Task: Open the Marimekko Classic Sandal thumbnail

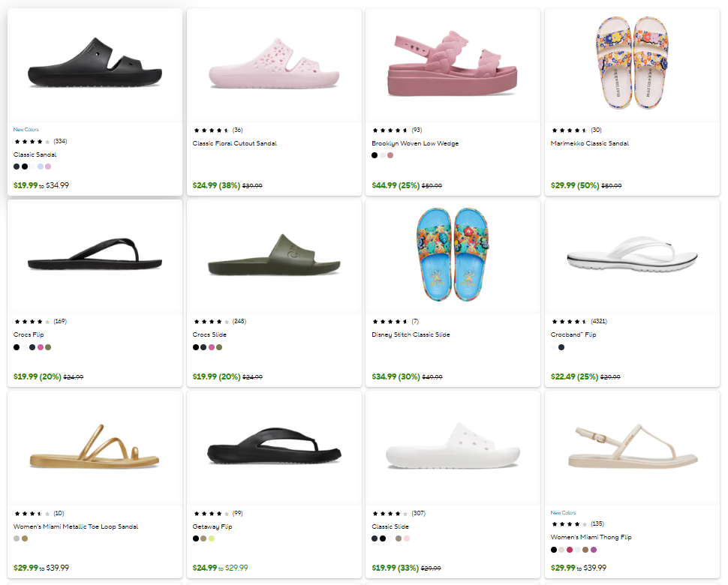Action: (x=632, y=64)
